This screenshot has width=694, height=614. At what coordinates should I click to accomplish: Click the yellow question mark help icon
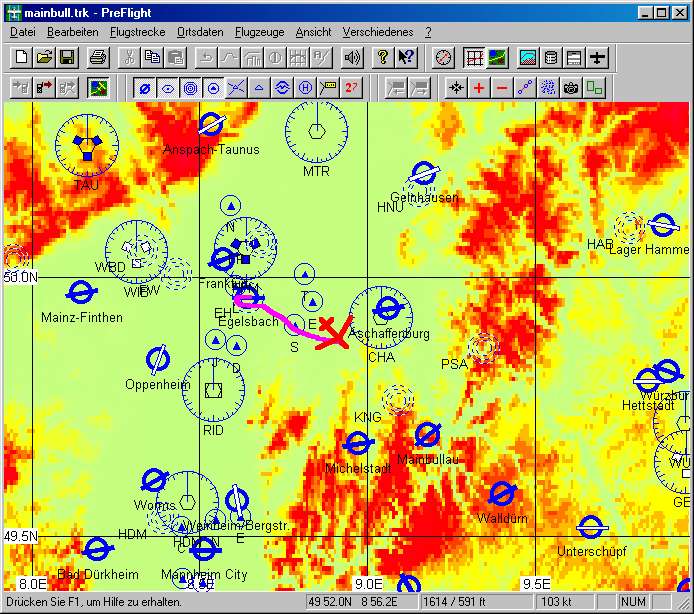[x=382, y=57]
